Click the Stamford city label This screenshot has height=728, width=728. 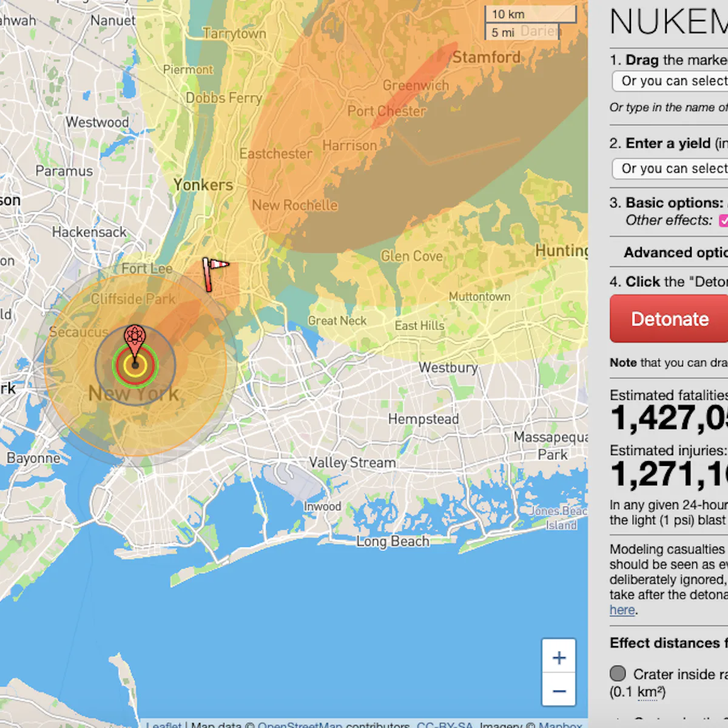tap(487, 58)
